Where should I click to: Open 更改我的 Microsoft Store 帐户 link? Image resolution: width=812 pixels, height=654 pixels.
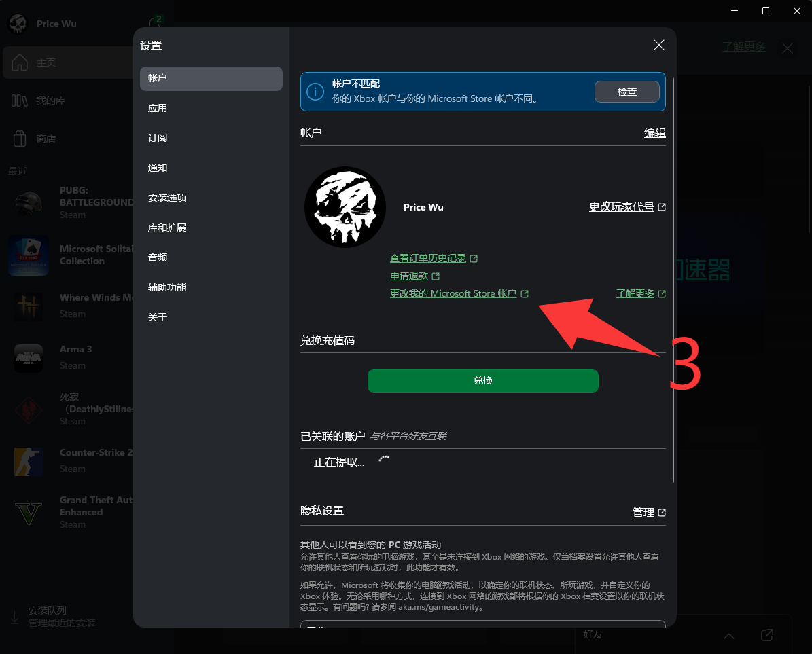(x=459, y=293)
